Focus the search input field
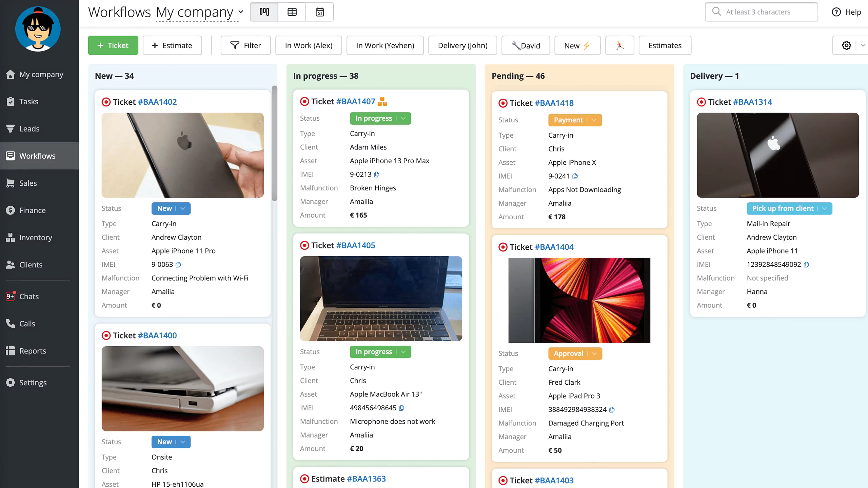The image size is (868, 488). [761, 12]
